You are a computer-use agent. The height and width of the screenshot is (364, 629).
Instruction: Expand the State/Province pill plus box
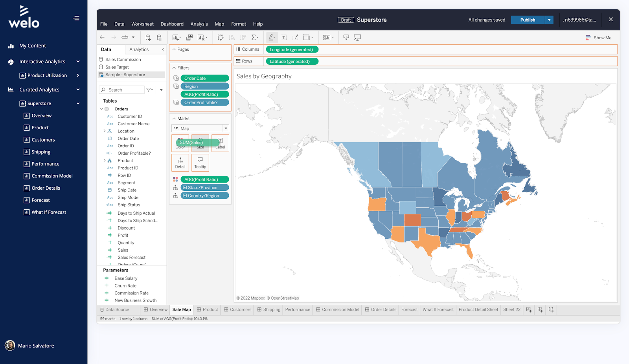(185, 188)
